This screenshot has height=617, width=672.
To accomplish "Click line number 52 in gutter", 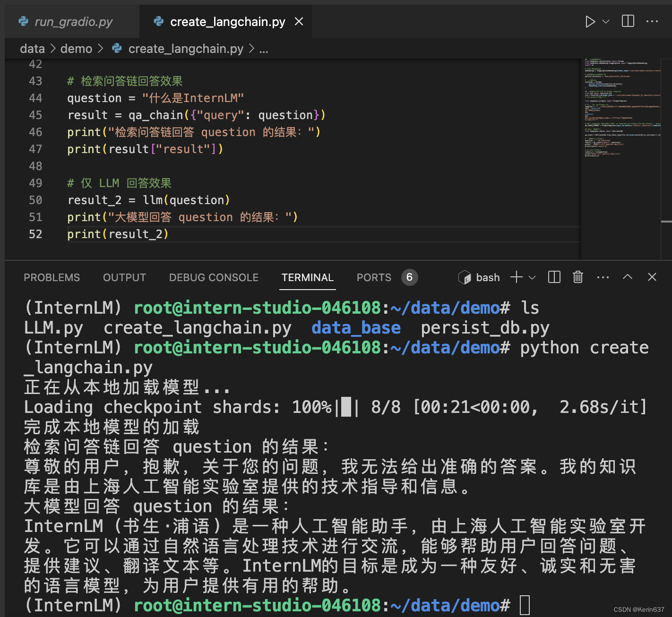I will 35,234.
